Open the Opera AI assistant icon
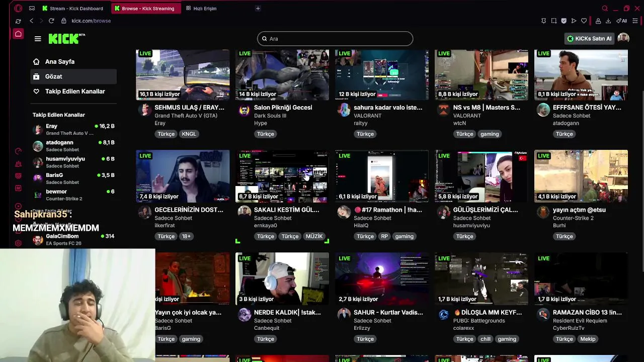644x362 pixels. pyautogui.click(x=622, y=21)
